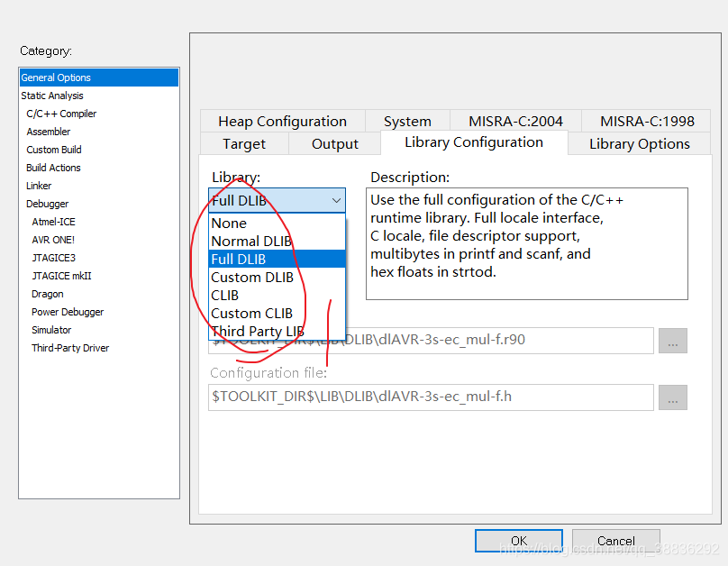Viewport: 728px width, 566px height.
Task: Choose Normal DLIB option
Action: coord(278,241)
